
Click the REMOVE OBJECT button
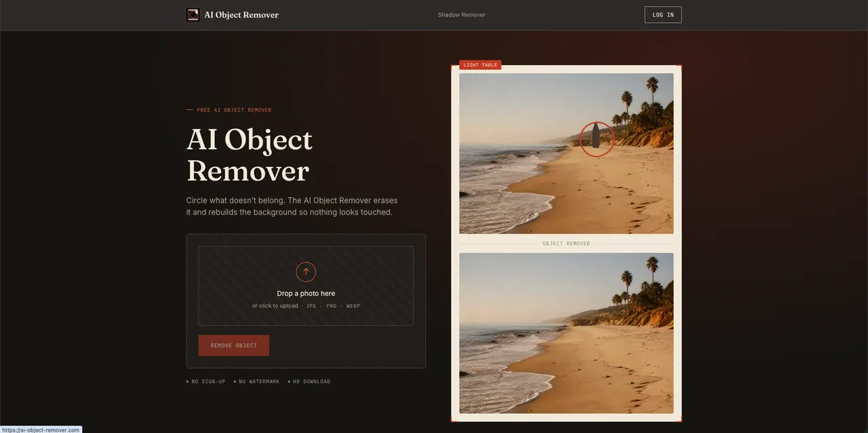coord(234,345)
